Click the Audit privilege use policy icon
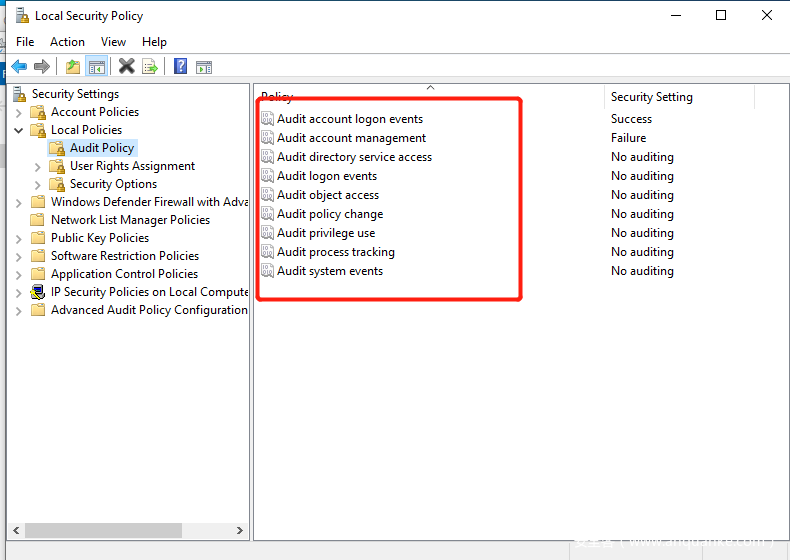790x560 pixels. pos(268,233)
